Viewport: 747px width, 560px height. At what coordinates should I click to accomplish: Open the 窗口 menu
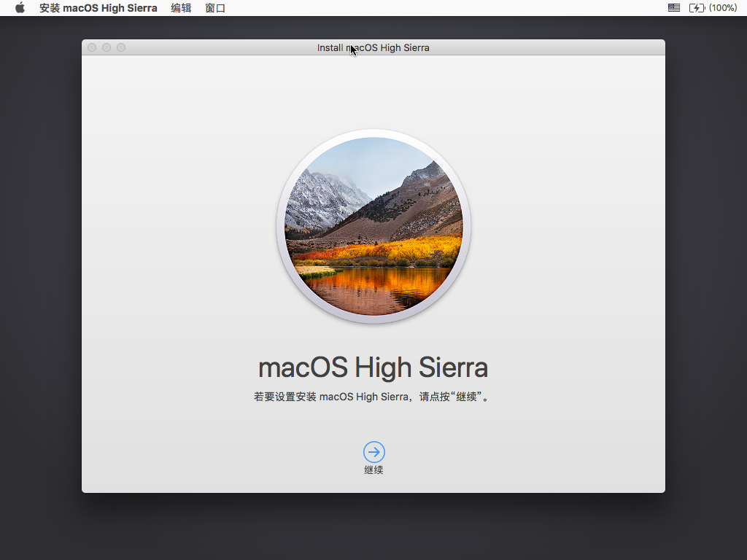pyautogui.click(x=215, y=8)
